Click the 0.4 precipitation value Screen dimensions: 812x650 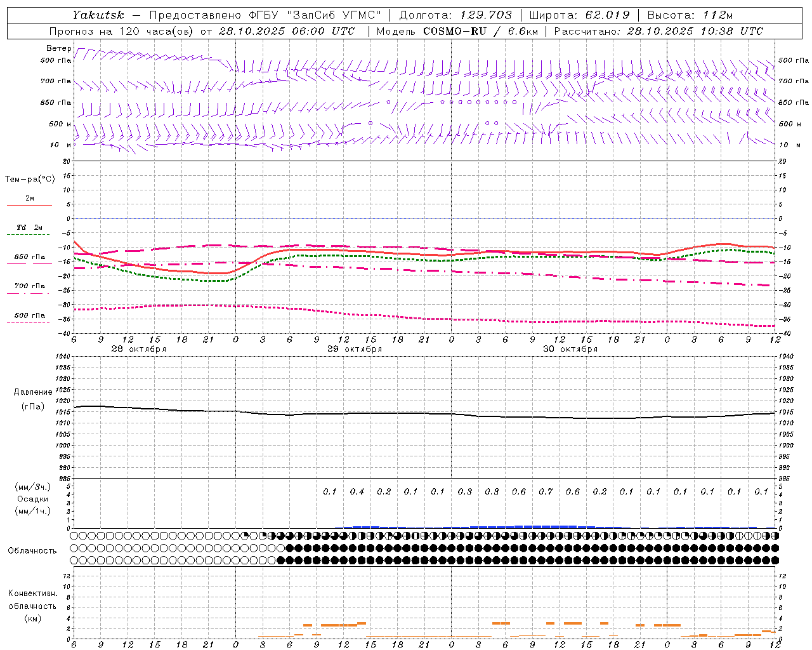click(357, 491)
